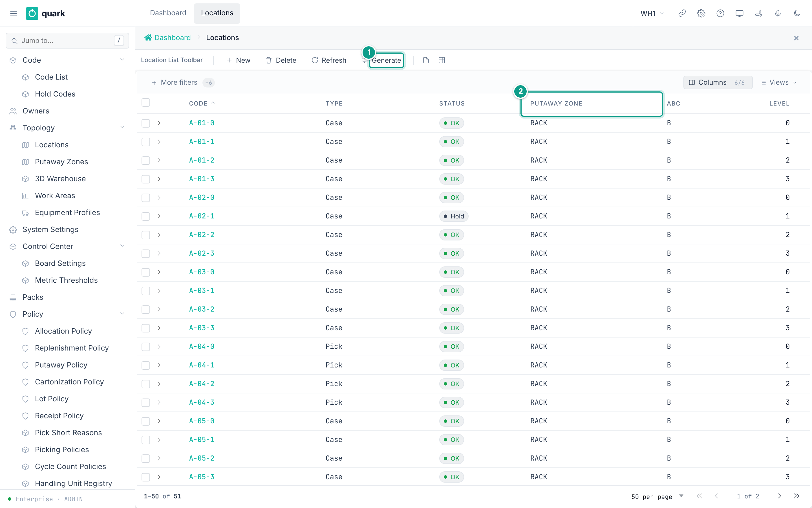Switch to the Dashboard tab
Viewport: 812px width, 508px height.
[x=168, y=13]
